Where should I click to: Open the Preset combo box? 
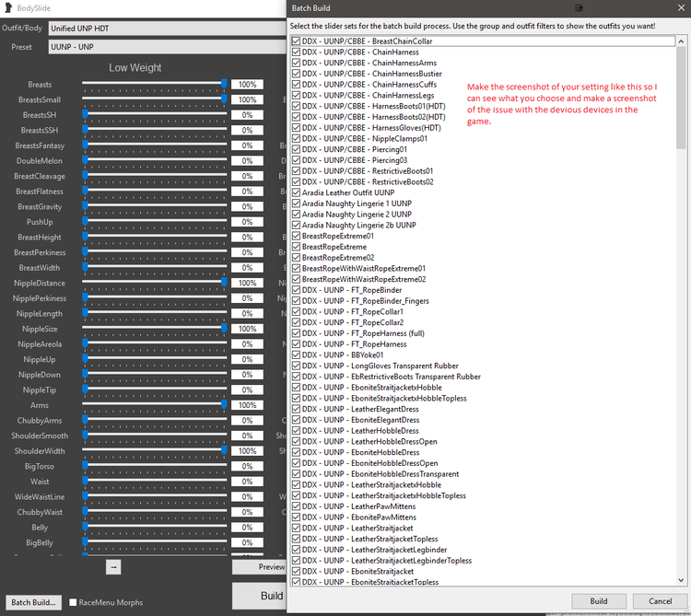(x=168, y=47)
